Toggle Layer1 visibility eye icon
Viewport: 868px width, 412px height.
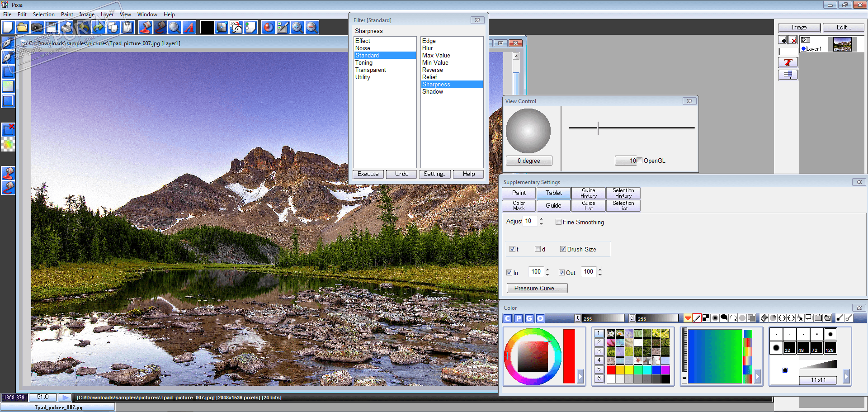point(805,40)
